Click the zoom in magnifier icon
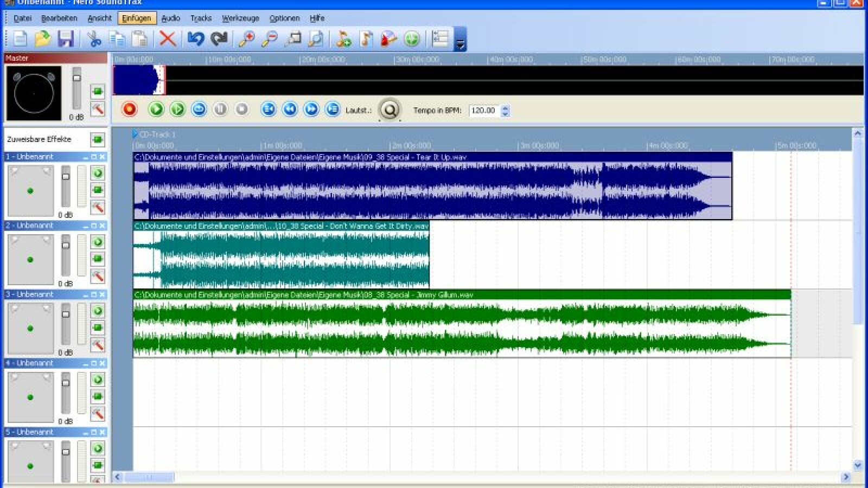868x488 pixels. (247, 39)
